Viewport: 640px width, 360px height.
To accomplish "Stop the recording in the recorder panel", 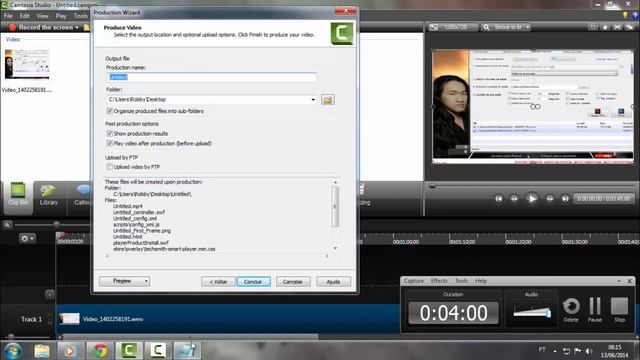I will pos(619,310).
